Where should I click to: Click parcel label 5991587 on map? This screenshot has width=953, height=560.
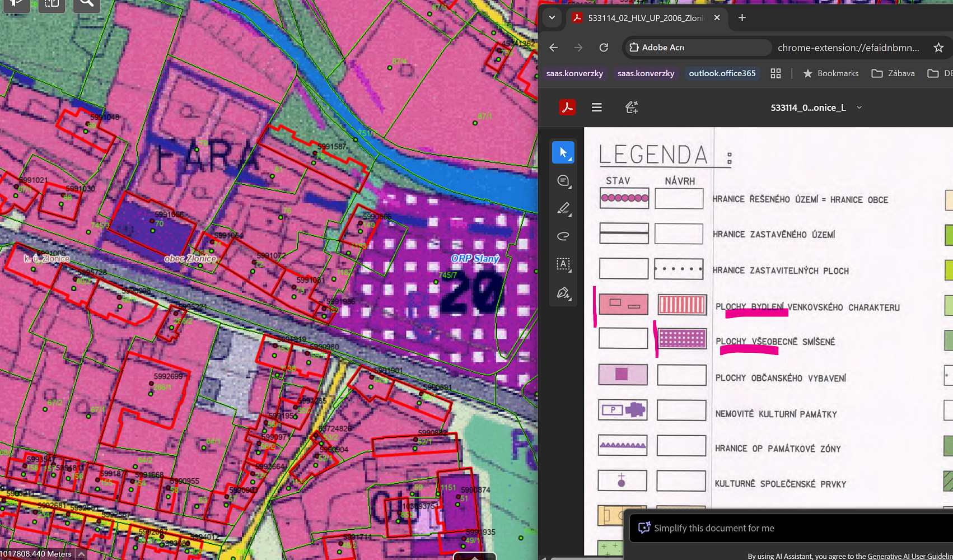click(331, 147)
